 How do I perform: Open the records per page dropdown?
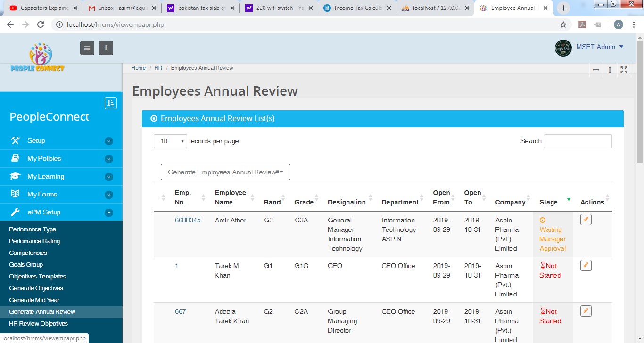click(170, 141)
